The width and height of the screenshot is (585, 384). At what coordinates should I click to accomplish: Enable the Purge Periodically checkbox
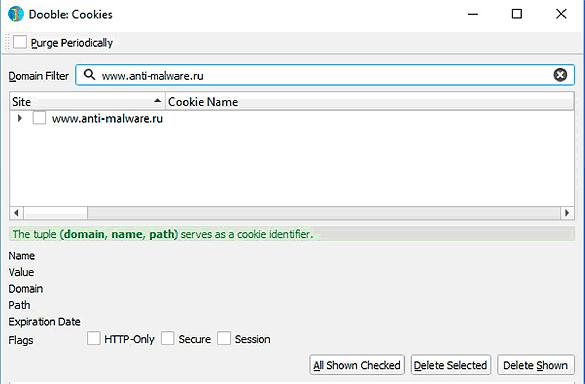[20, 42]
